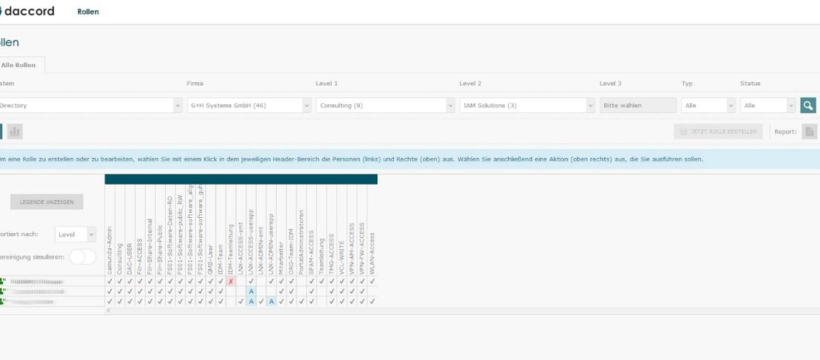Click the magnifier search button

tap(808, 105)
